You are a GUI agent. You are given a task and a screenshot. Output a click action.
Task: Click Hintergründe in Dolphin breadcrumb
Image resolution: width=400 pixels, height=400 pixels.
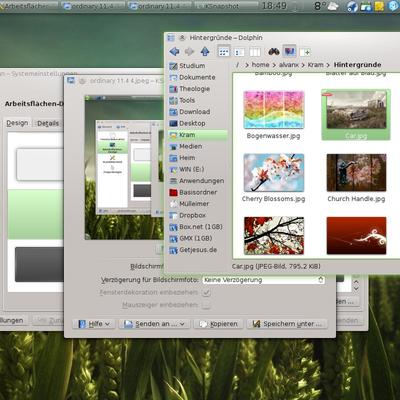tap(357, 65)
